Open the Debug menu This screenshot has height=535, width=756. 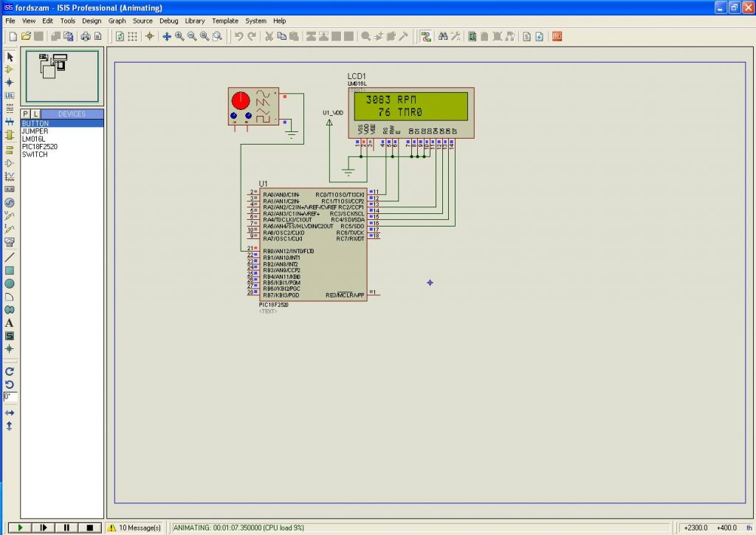click(x=168, y=21)
